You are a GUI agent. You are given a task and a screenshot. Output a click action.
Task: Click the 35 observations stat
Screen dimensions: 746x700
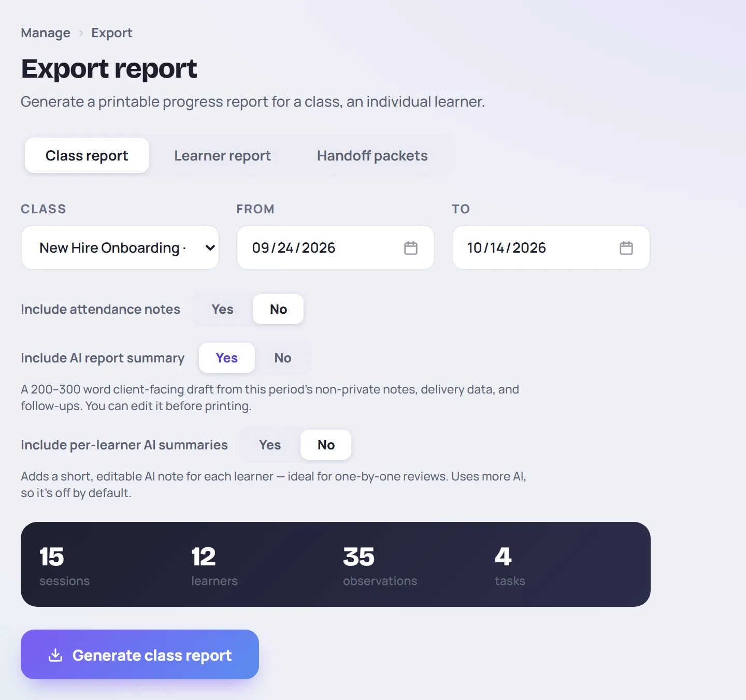click(x=380, y=566)
